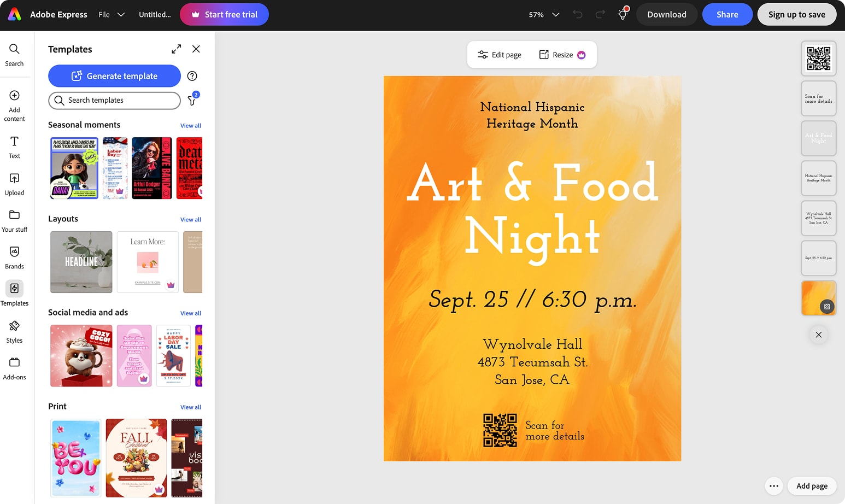Viewport: 845px width, 504px height.
Task: Select the Templates sidebar item
Action: click(14, 295)
